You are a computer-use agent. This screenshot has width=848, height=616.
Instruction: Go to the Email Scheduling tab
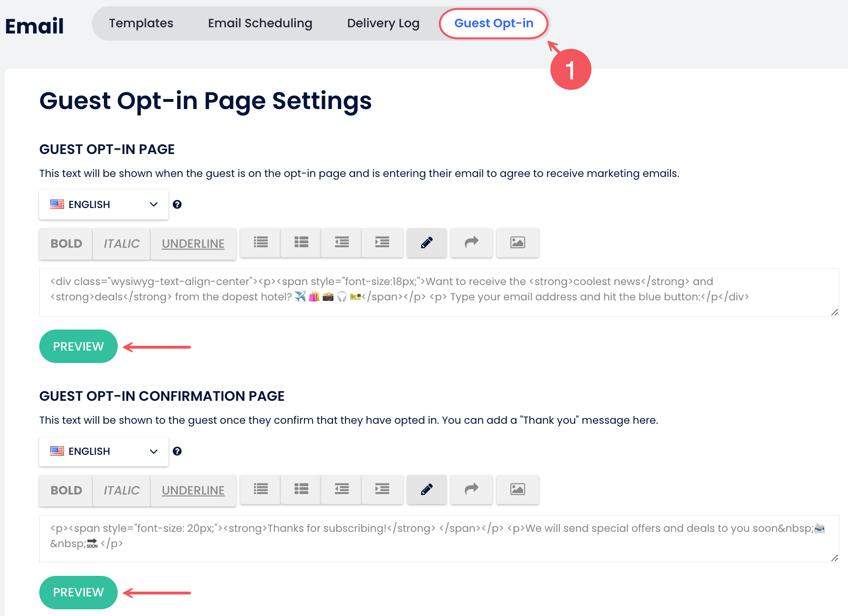point(260,23)
